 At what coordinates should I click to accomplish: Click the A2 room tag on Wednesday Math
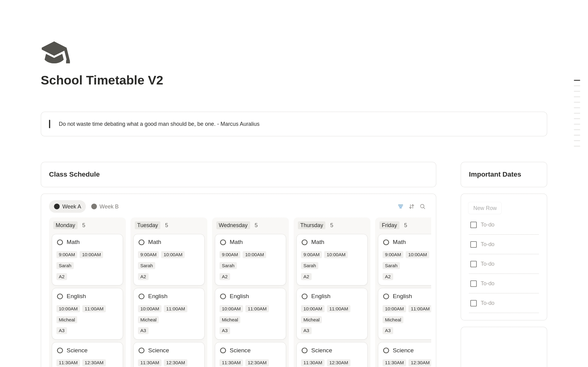pyautogui.click(x=225, y=277)
